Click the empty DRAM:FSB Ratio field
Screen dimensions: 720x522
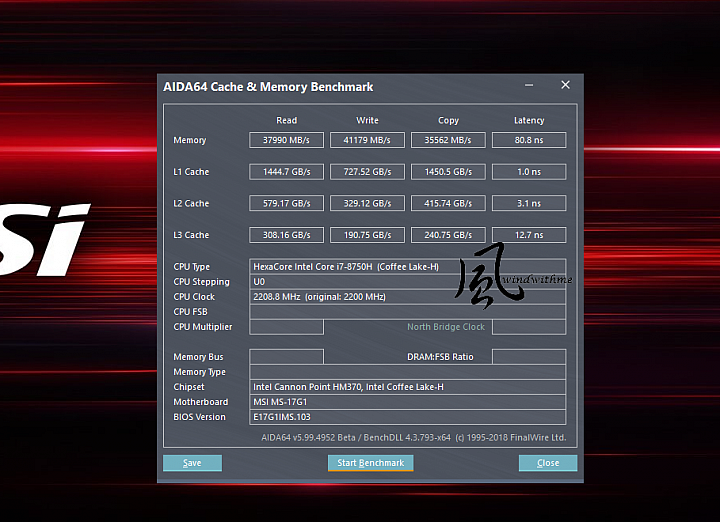pyautogui.click(x=529, y=357)
